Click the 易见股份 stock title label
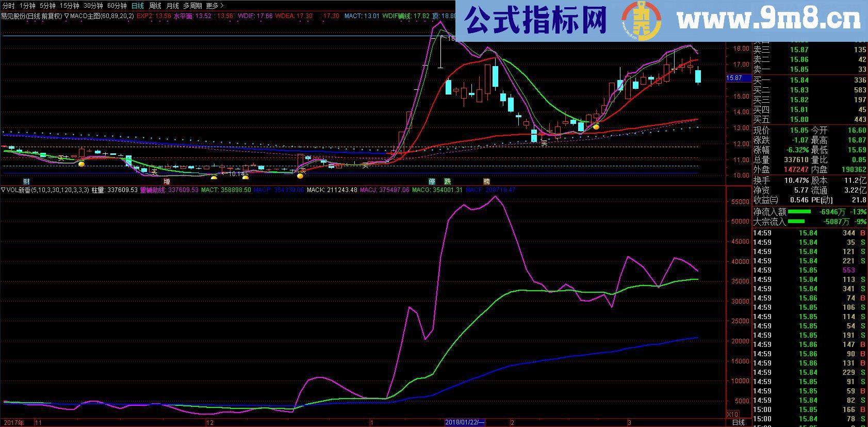868x427 pixels. pos(14,16)
